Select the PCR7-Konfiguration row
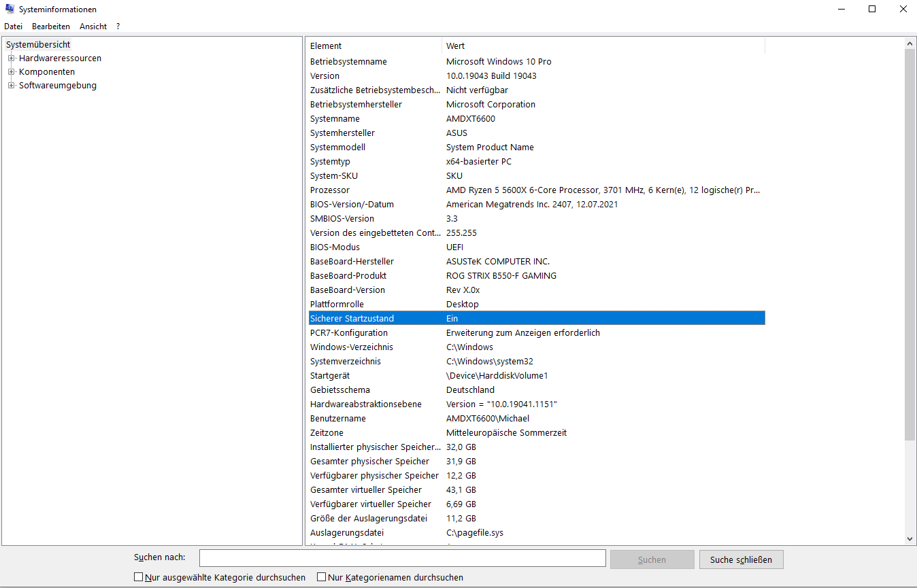 coord(537,332)
